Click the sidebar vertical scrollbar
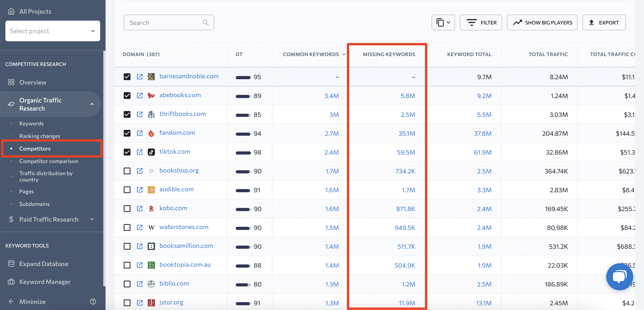Screen dimensions: 644x310 [104, 169]
